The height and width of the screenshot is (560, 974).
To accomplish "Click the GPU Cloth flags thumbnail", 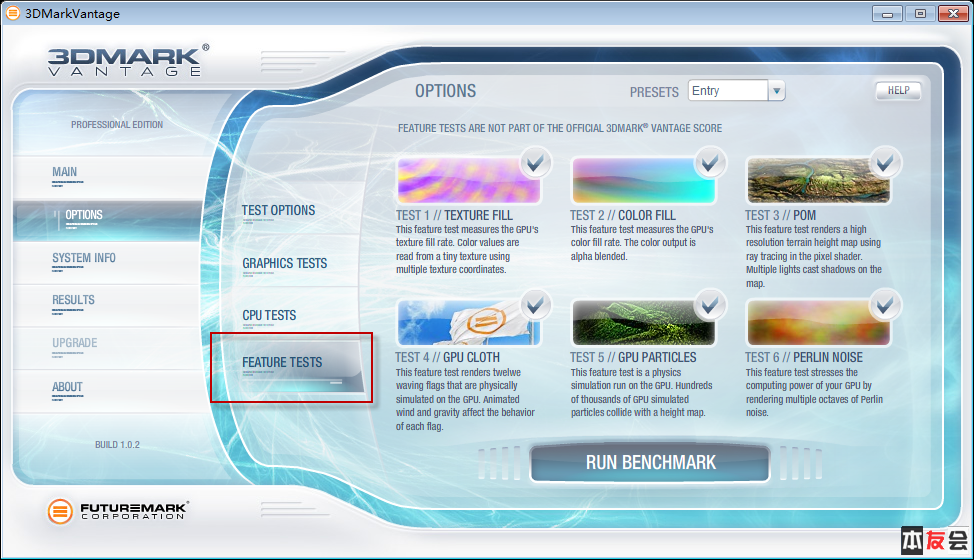I will point(468,322).
